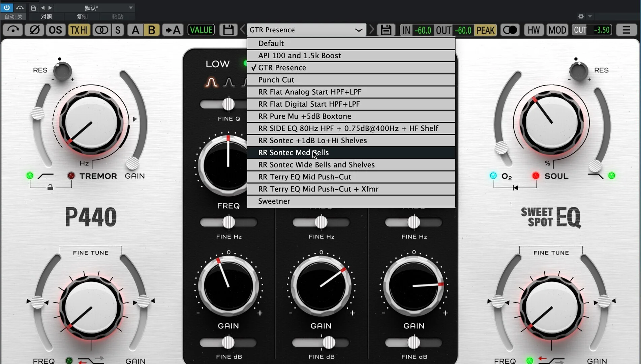
Task: Click the 自动: 关 automation button
Action: [13, 17]
